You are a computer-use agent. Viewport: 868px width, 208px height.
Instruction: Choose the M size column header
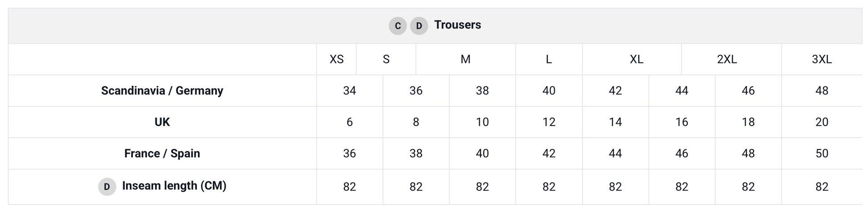click(465, 59)
